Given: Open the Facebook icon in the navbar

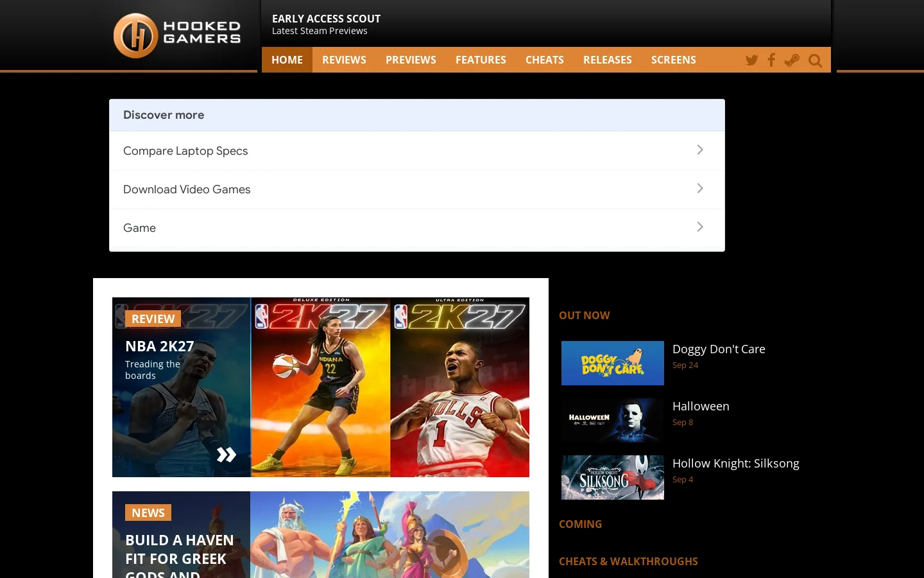Looking at the screenshot, I should [x=771, y=60].
